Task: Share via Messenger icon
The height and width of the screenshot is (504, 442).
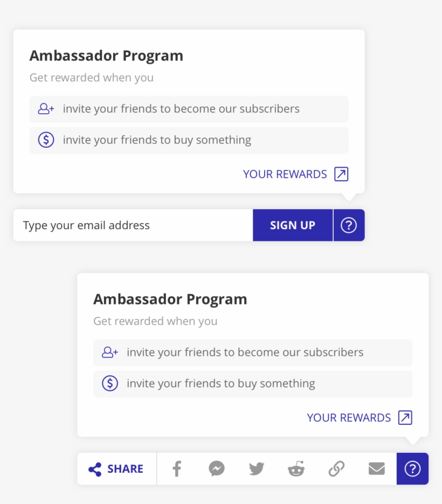Action: [x=217, y=469]
